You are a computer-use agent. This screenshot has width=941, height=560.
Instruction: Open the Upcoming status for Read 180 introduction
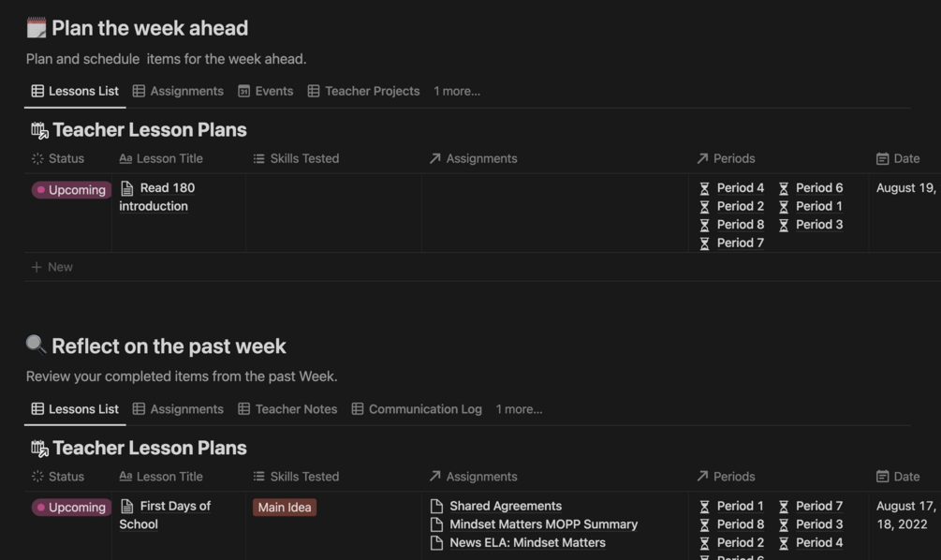[71, 190]
